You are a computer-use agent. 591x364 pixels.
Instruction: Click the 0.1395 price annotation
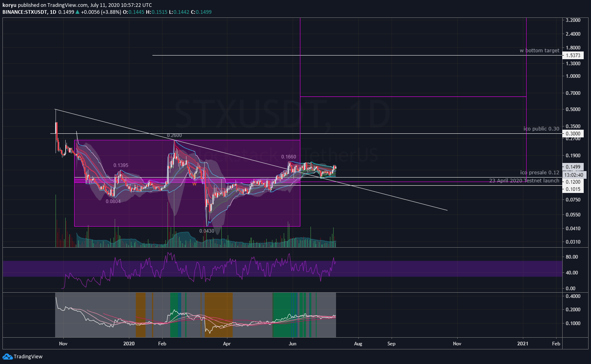point(121,165)
